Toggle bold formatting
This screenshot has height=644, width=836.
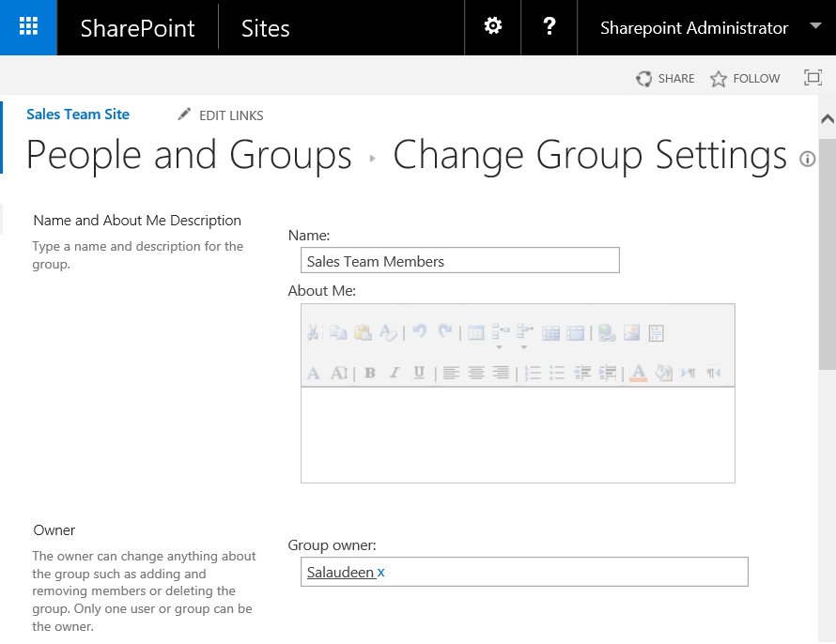371,372
